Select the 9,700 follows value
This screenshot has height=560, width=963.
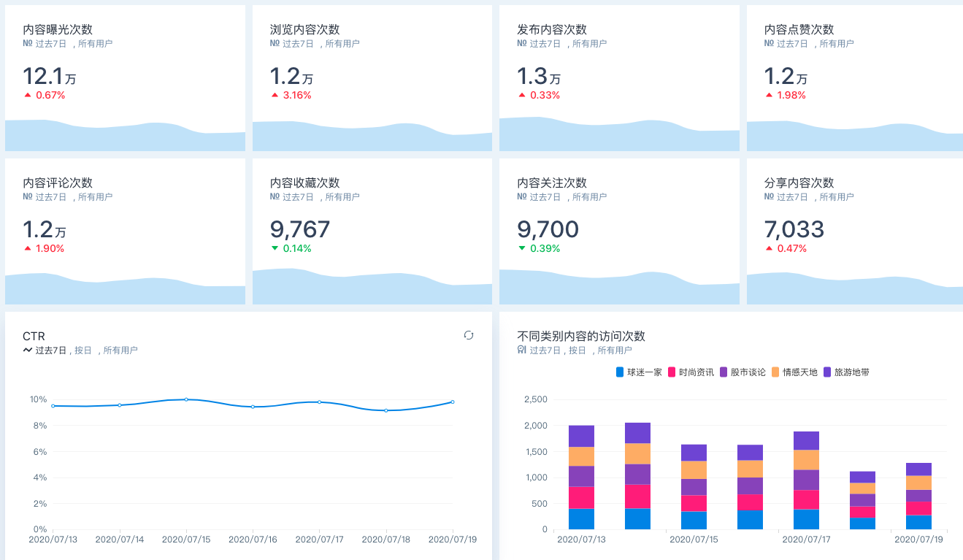[548, 230]
